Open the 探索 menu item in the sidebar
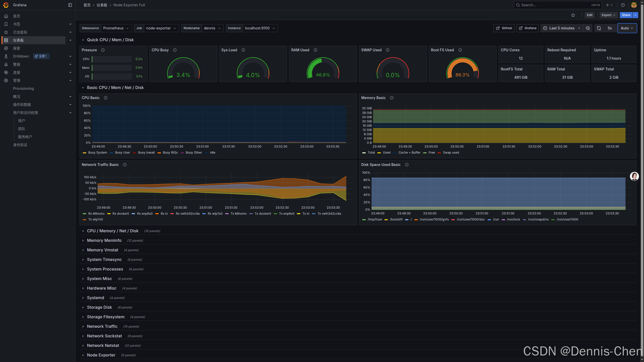 [17, 48]
